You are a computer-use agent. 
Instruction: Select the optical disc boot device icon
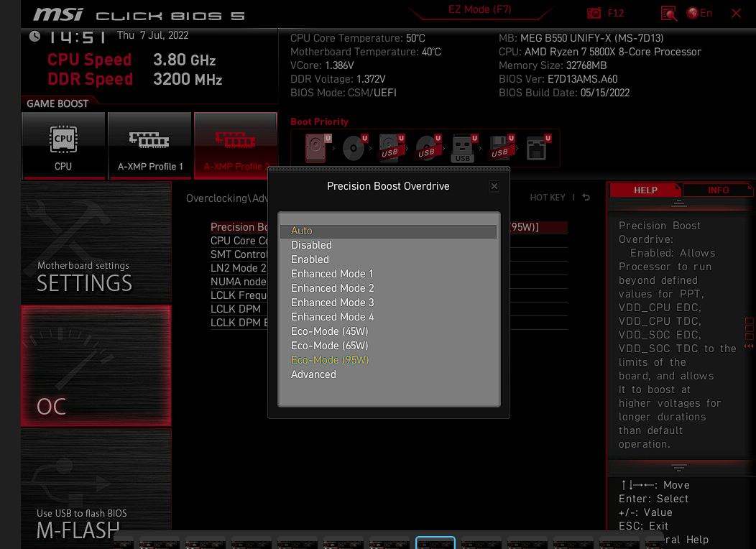click(x=354, y=148)
